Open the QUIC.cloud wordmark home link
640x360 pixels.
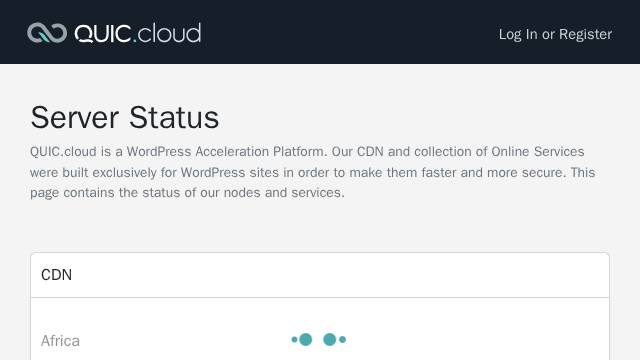[x=138, y=33]
